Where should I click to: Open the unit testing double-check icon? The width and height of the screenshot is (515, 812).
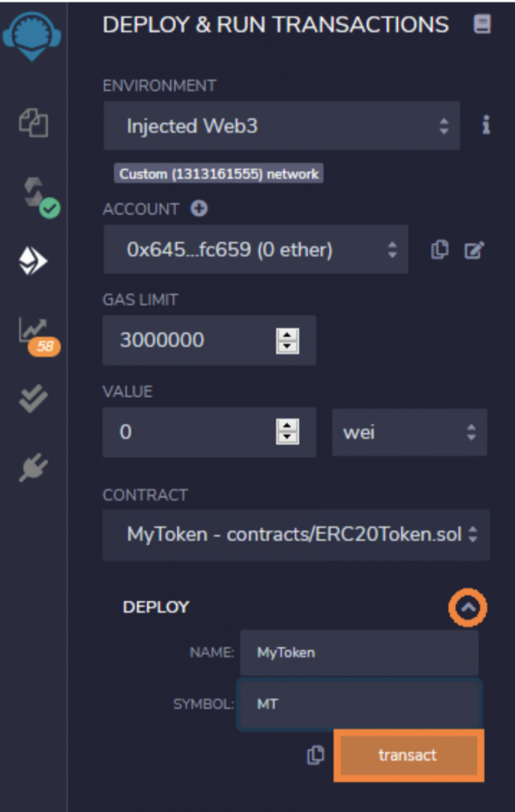coord(33,398)
